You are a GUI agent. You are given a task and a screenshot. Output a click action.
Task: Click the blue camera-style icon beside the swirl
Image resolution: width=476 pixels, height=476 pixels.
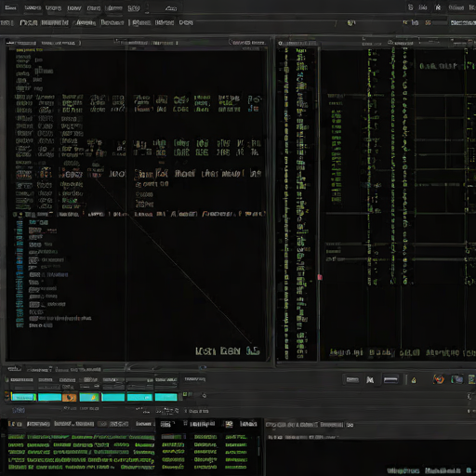[x=456, y=379]
